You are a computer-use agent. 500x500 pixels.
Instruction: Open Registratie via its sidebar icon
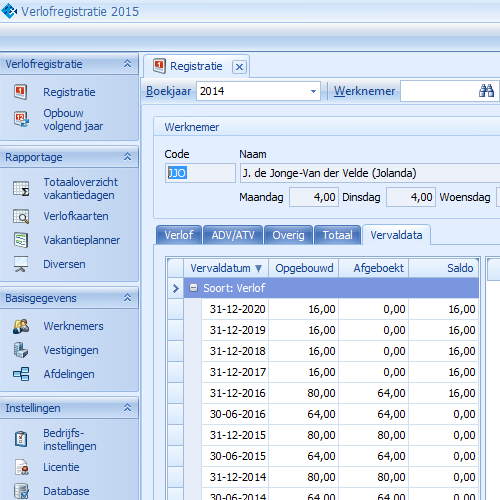pos(21,92)
